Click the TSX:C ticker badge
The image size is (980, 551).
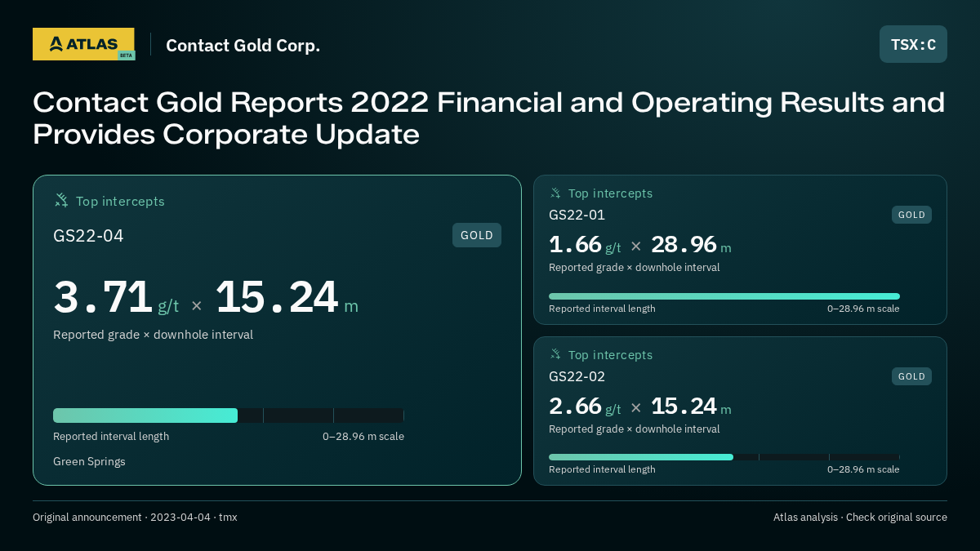913,44
